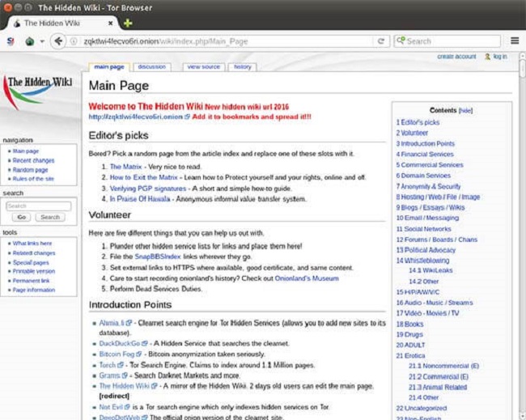Open Random page in navigation
Screen dimensions: 526x420
click(x=30, y=170)
